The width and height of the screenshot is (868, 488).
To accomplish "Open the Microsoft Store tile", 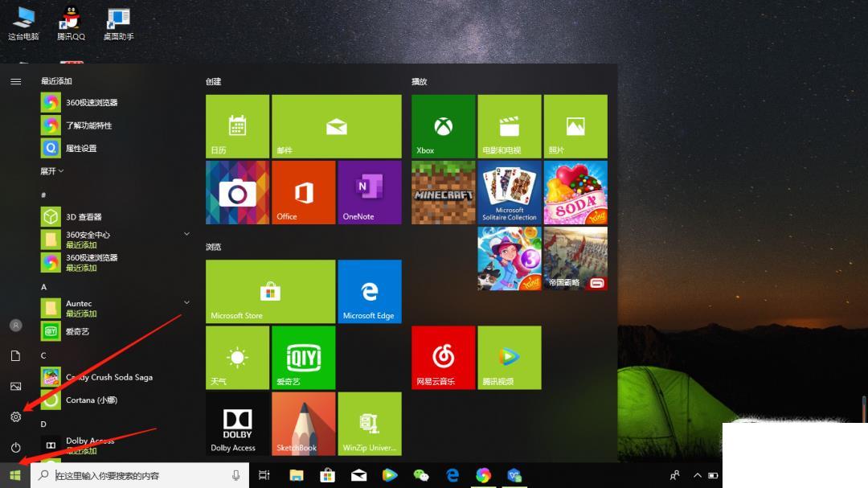I will [271, 291].
